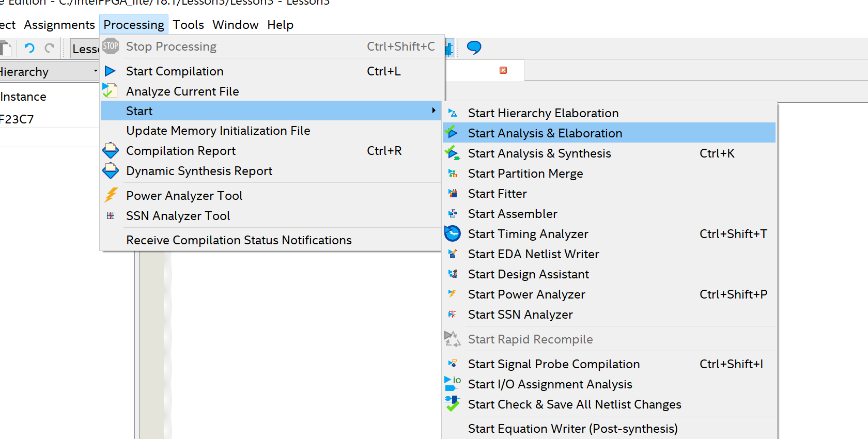The width and height of the screenshot is (868, 439).
Task: Click the undo arrow in toolbar
Action: [29, 49]
